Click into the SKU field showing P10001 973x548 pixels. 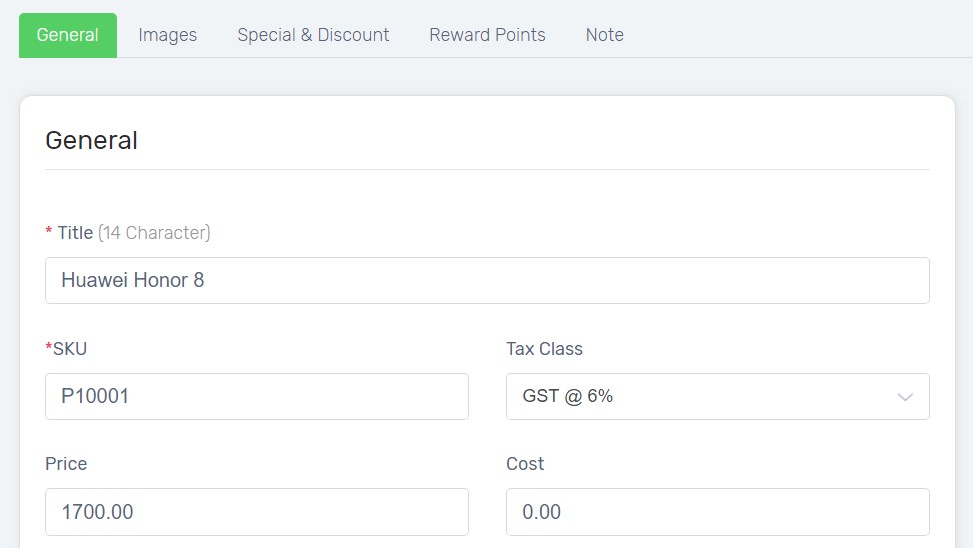(257, 397)
